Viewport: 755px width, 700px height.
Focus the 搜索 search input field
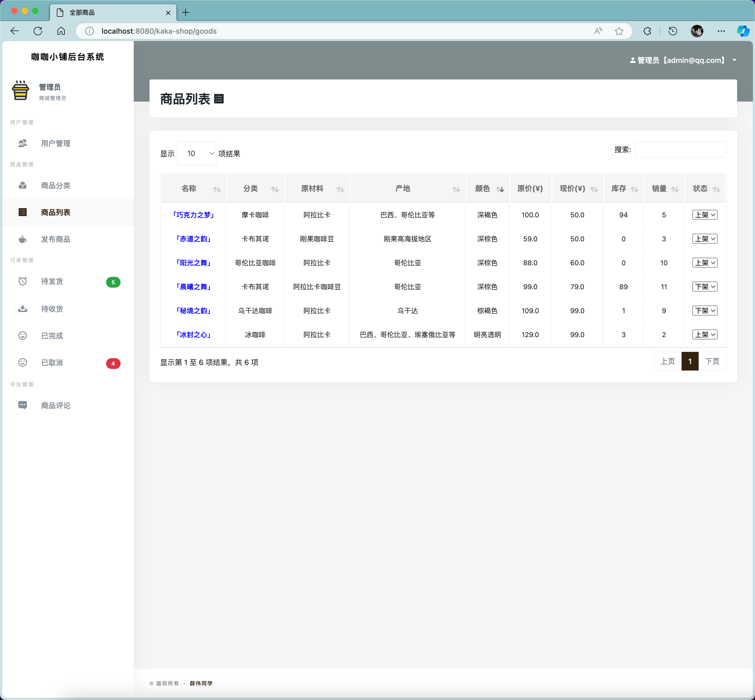pyautogui.click(x=681, y=150)
